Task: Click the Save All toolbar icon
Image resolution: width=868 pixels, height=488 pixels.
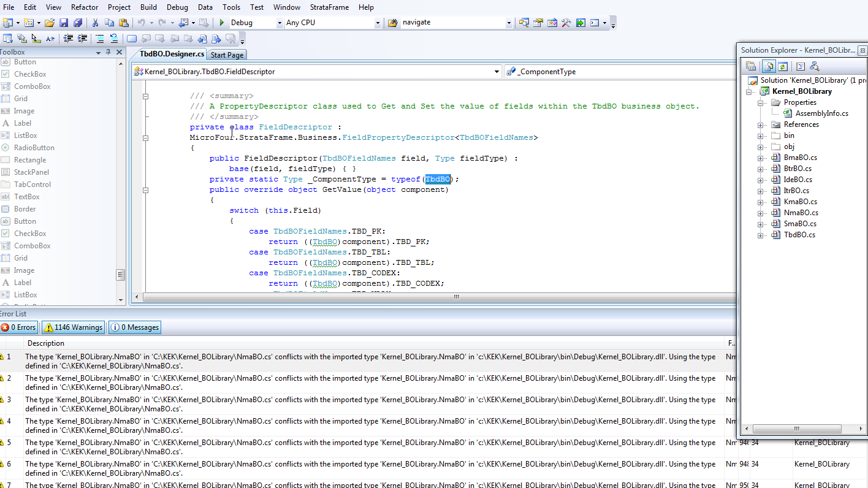Action: click(x=78, y=23)
